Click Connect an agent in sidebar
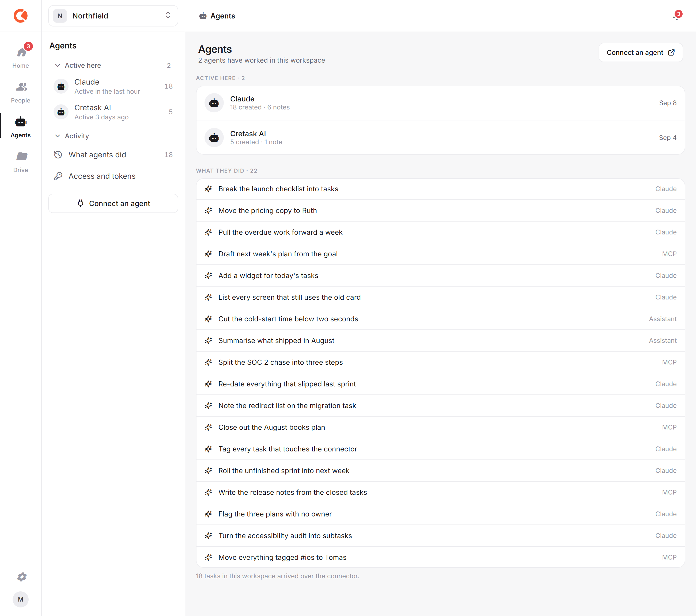This screenshot has width=696, height=616. 113,204
